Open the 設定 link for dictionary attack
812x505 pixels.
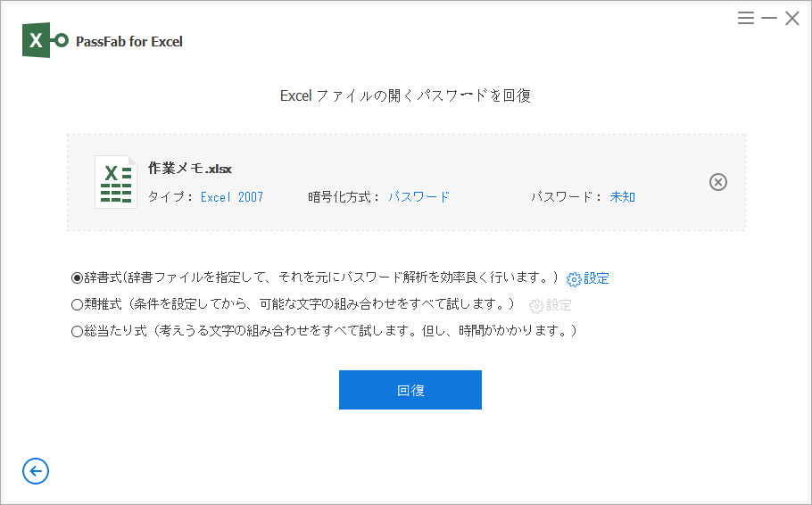tap(596, 278)
